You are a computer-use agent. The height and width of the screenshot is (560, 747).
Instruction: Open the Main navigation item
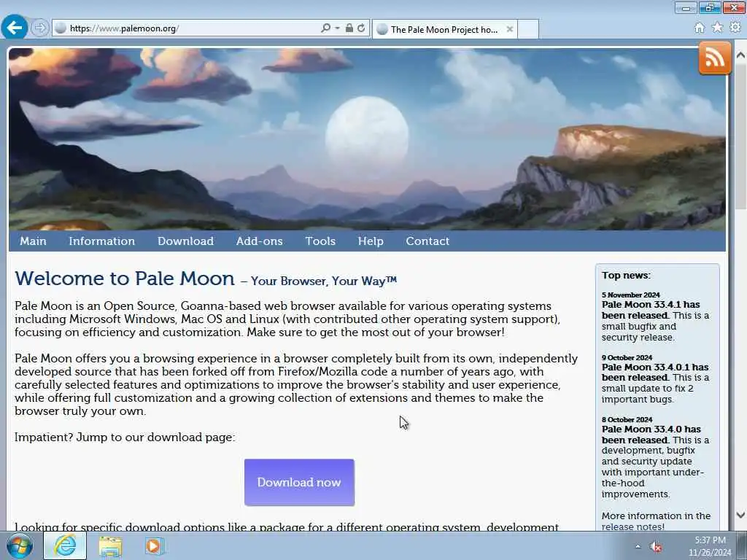(33, 241)
